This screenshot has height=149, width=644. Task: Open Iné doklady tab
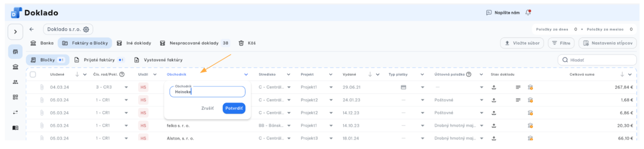134,43
